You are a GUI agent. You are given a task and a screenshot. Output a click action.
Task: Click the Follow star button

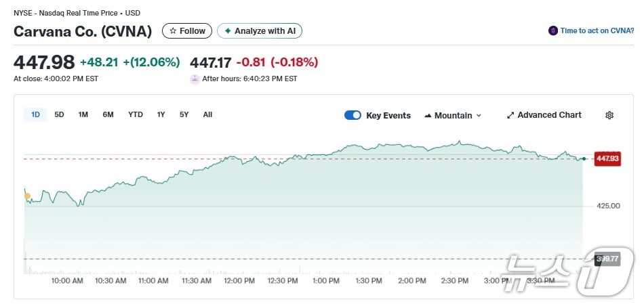click(x=187, y=31)
